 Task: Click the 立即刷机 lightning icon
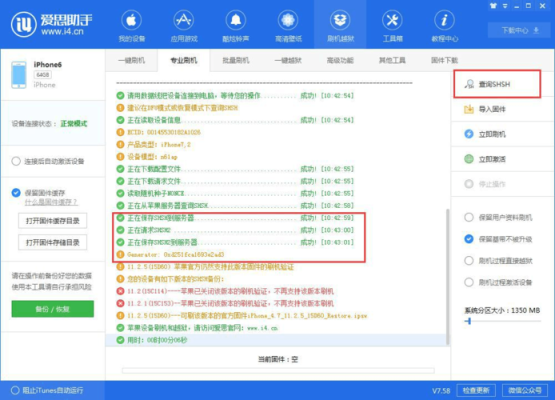(469, 134)
